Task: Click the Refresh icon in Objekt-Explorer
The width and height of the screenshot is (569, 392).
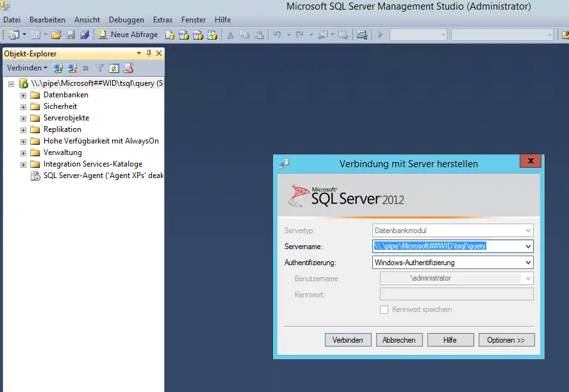Action: [x=114, y=68]
